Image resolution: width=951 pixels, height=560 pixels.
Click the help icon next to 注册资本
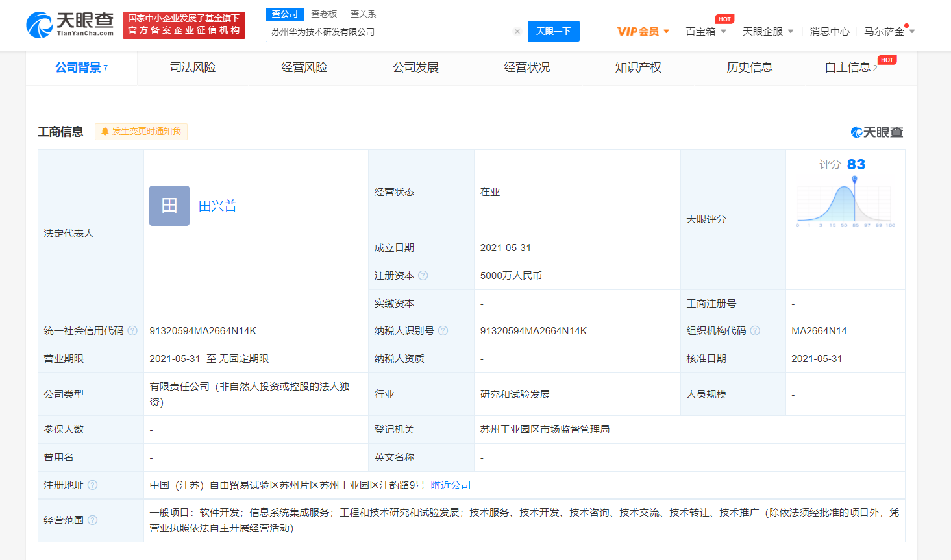(423, 276)
